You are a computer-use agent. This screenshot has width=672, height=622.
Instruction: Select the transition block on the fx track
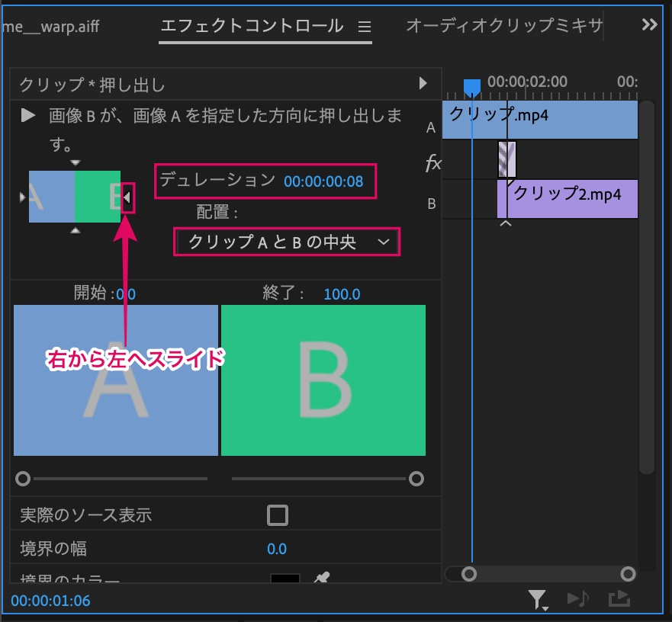pos(506,159)
